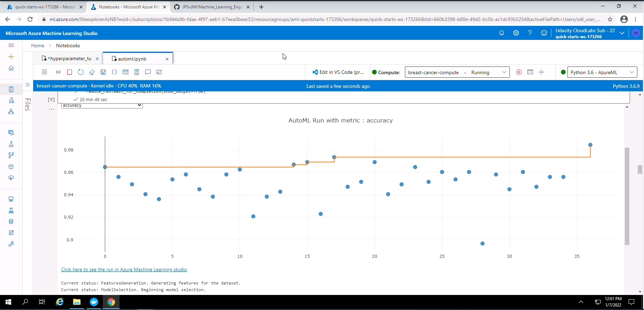The height and width of the screenshot is (310, 644).
Task: Open cell options ellipsis
Action: [x=51, y=109]
